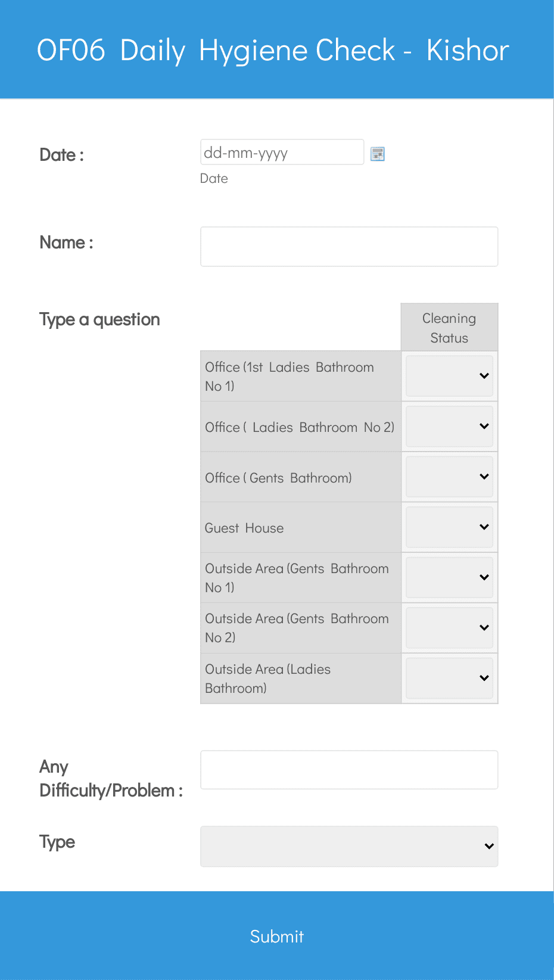Click the Guest House row label
Viewport: 554px width, 980px height.
coord(244,528)
